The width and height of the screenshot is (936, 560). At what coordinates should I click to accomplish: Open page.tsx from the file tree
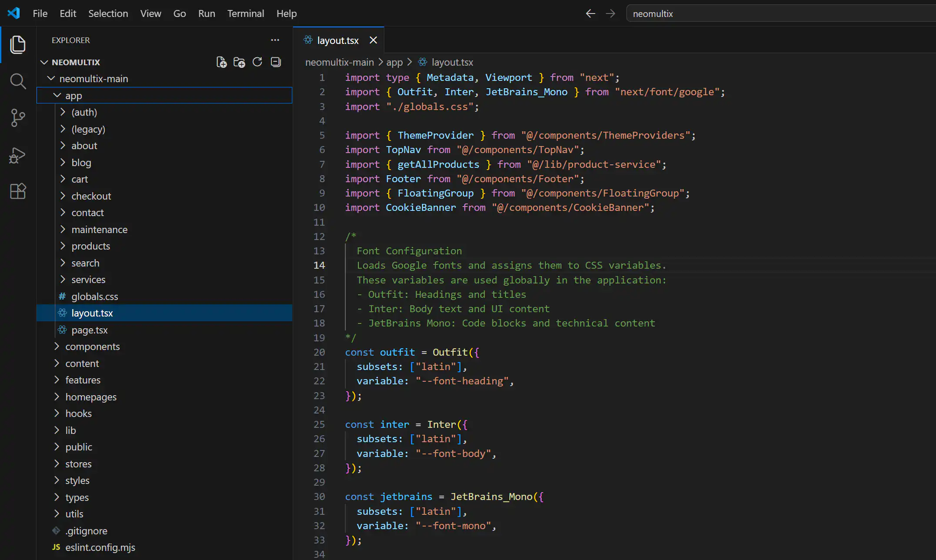click(164, 330)
